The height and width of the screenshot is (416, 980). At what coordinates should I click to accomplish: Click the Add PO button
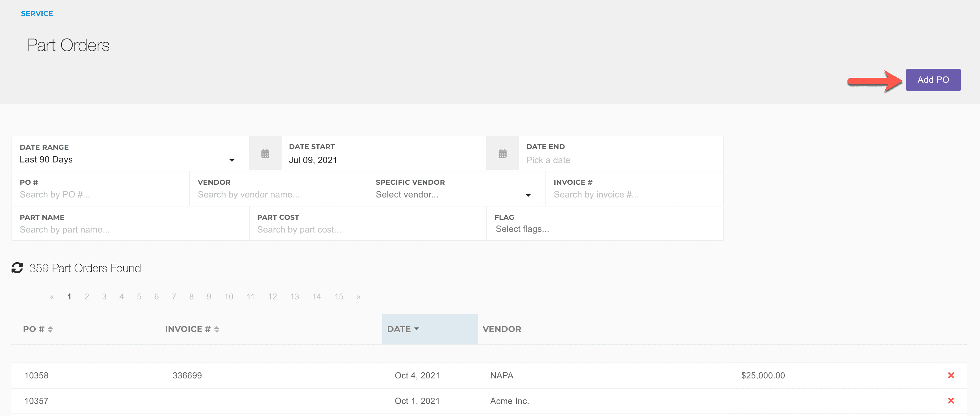coord(933,80)
